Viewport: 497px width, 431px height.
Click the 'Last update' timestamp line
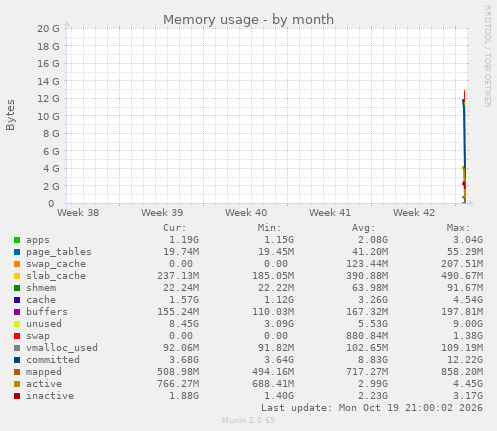coord(372,408)
